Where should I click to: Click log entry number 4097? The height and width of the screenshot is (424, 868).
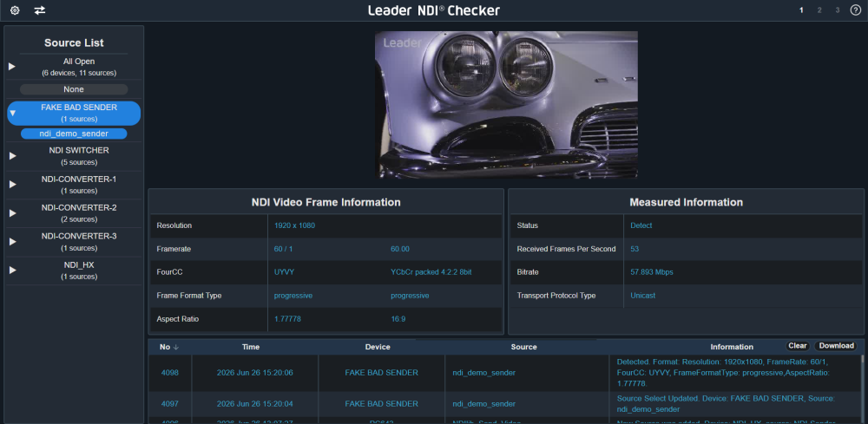[x=170, y=404]
